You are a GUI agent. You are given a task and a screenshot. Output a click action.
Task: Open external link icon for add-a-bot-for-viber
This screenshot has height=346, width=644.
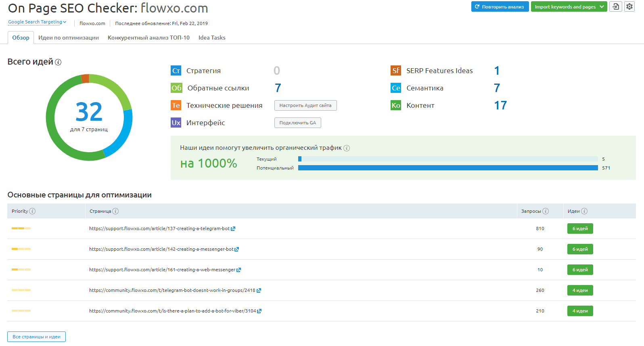(259, 311)
